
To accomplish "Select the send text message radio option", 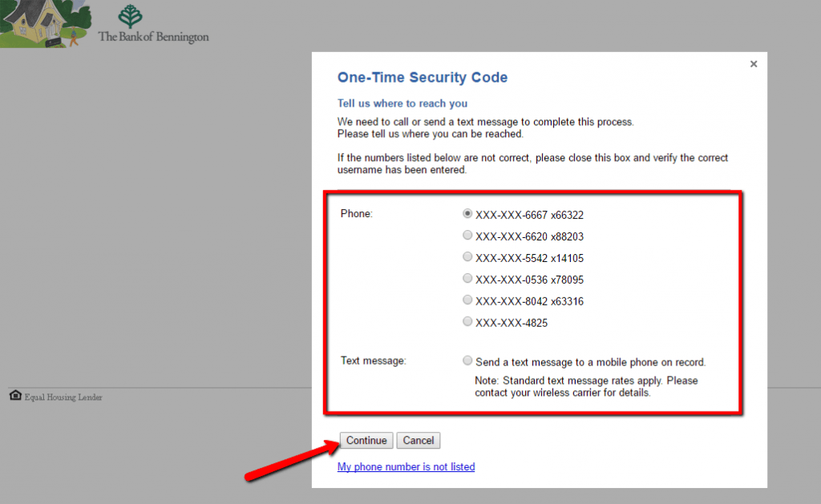I will (x=467, y=361).
